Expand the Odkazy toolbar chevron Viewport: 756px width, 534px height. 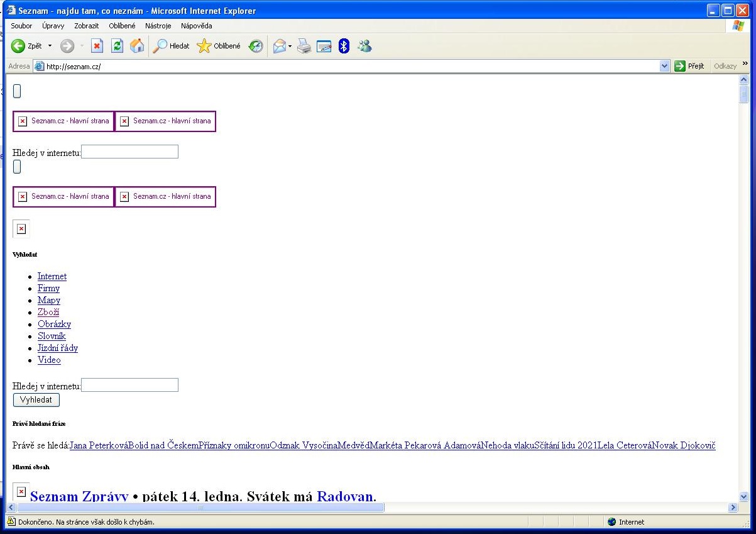pyautogui.click(x=745, y=64)
